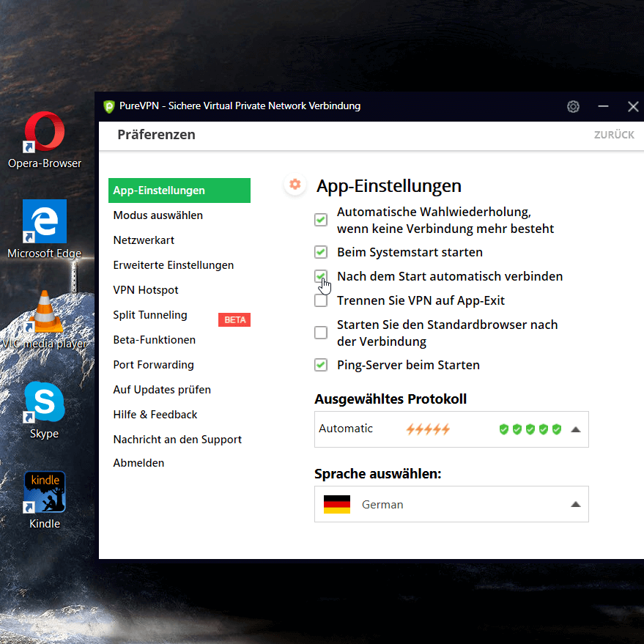Screen dimensions: 644x644
Task: Uncheck Nach dem Start automatisch verbinden
Action: (321, 276)
